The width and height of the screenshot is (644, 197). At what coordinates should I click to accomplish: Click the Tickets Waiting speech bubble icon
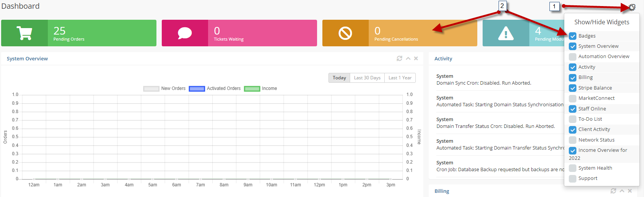click(x=185, y=33)
